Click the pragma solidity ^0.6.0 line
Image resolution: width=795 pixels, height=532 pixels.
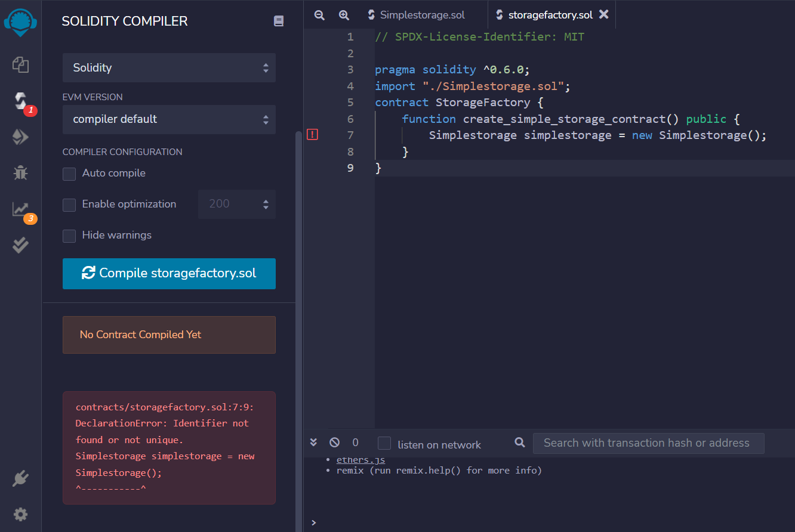pyautogui.click(x=452, y=69)
